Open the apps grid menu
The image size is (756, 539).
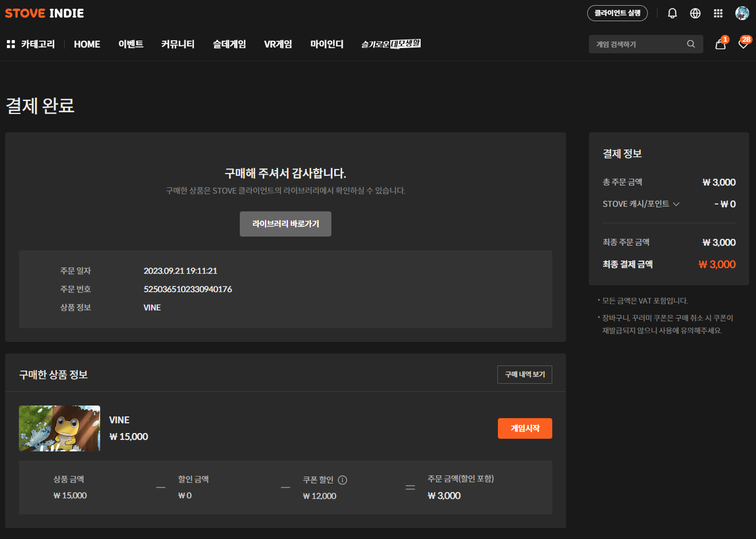point(718,13)
